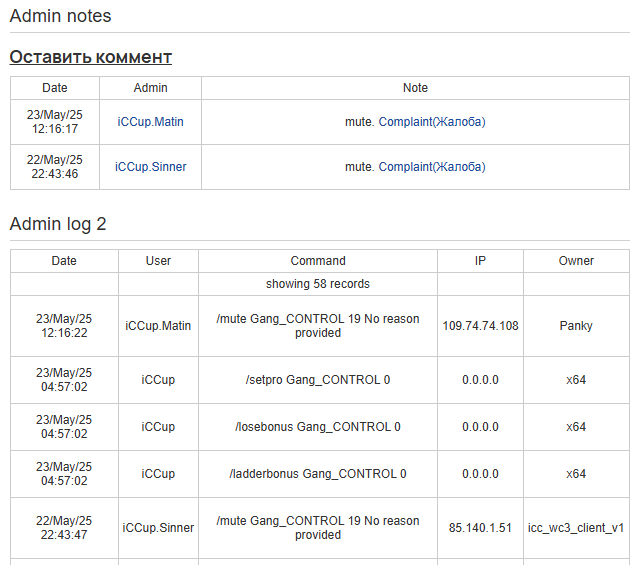Image resolution: width=644 pixels, height=565 pixels.
Task: Select the Note column header
Action: click(415, 88)
